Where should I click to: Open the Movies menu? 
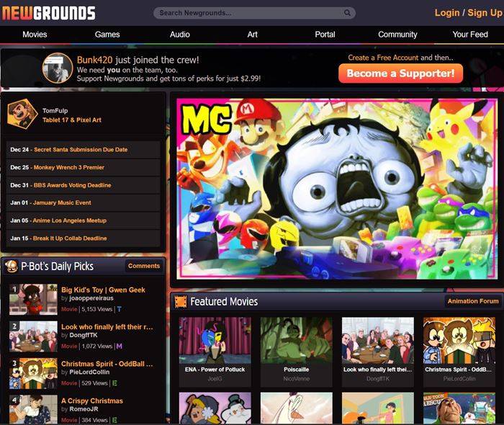click(35, 35)
